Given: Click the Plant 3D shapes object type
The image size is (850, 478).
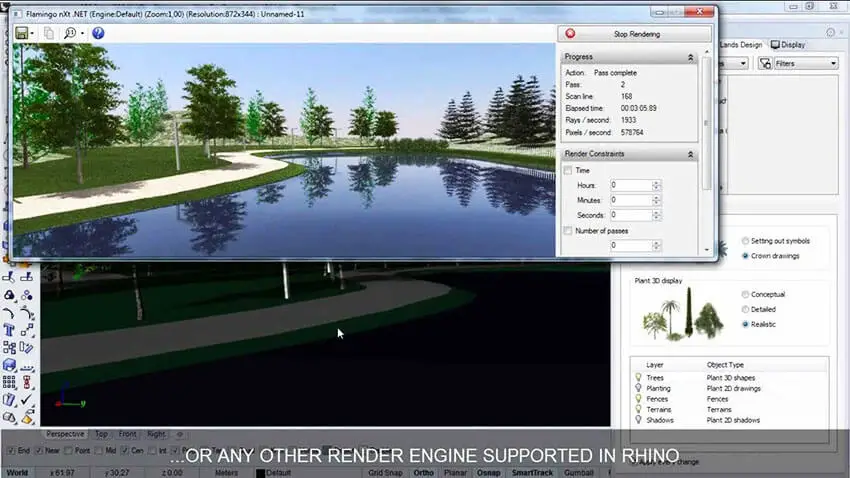Looking at the screenshot, I should point(731,378).
